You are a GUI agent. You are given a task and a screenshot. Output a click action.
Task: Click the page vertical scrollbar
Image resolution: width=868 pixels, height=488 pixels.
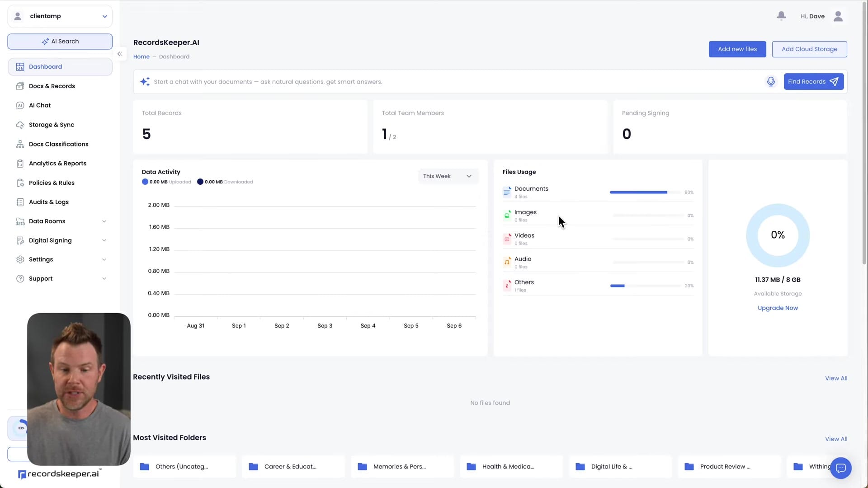(864, 133)
